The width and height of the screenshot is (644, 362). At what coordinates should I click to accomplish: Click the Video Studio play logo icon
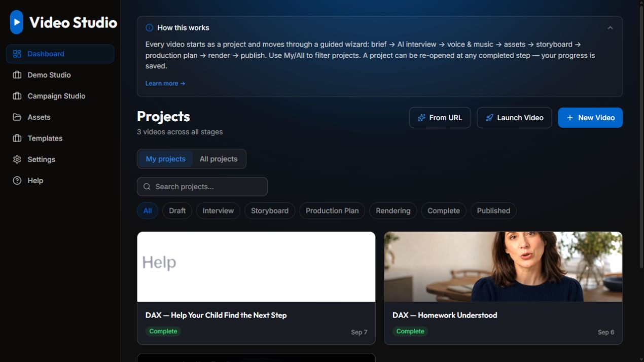tap(17, 22)
